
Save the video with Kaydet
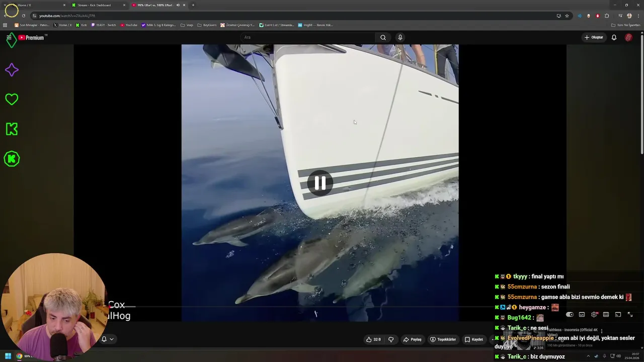coord(474,339)
